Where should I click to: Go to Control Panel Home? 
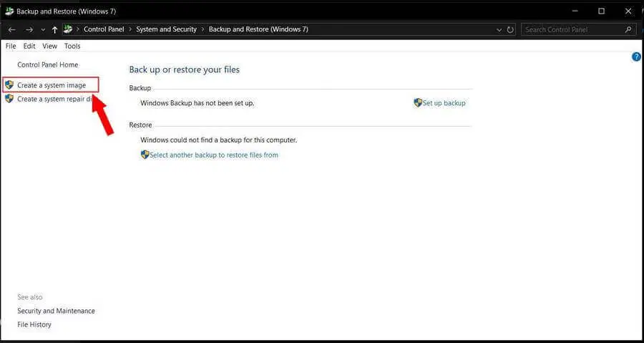tap(48, 64)
